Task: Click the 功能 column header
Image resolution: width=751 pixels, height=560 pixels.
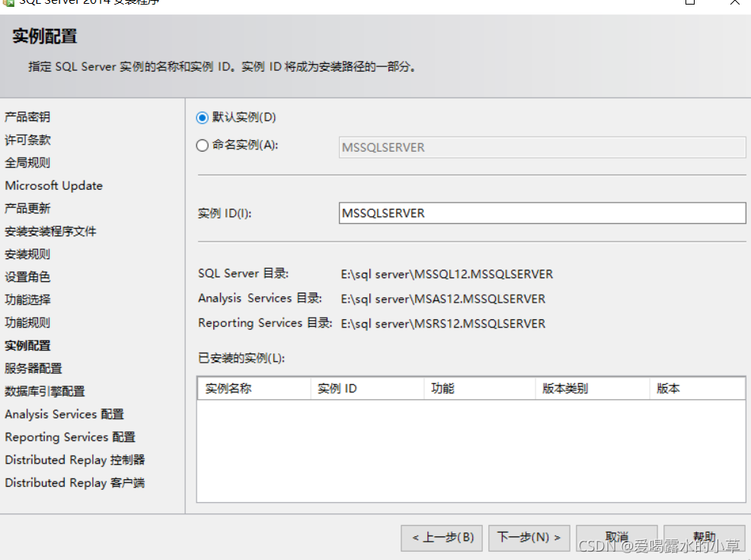Action: click(x=479, y=389)
